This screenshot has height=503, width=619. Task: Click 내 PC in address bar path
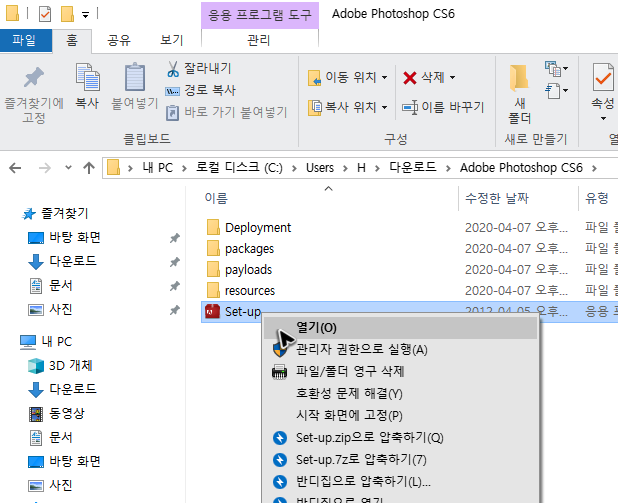(x=158, y=168)
